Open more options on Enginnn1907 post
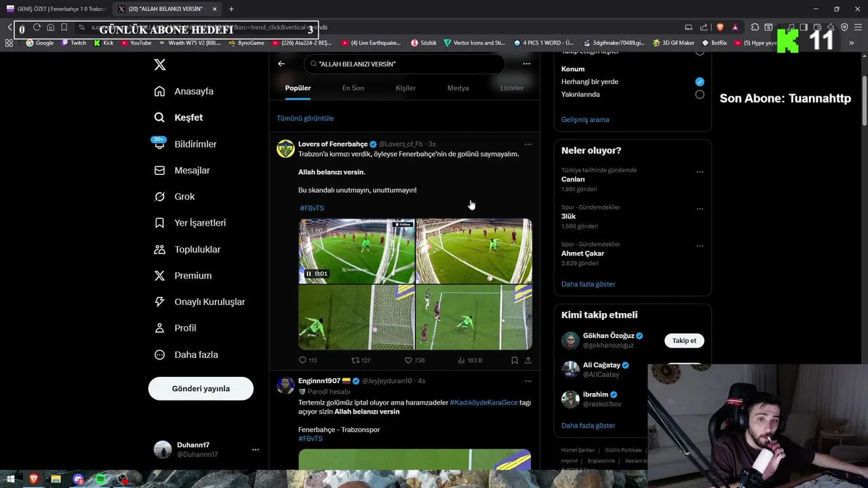 coord(528,381)
